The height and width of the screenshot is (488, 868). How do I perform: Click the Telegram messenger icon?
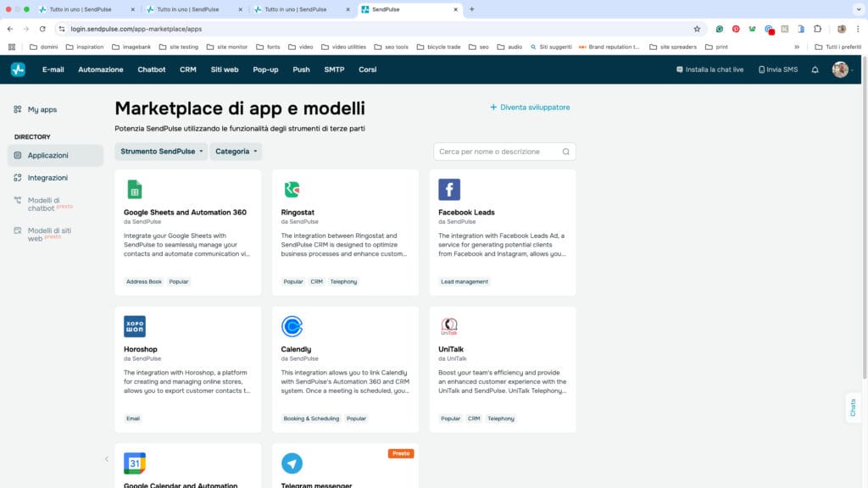(292, 463)
